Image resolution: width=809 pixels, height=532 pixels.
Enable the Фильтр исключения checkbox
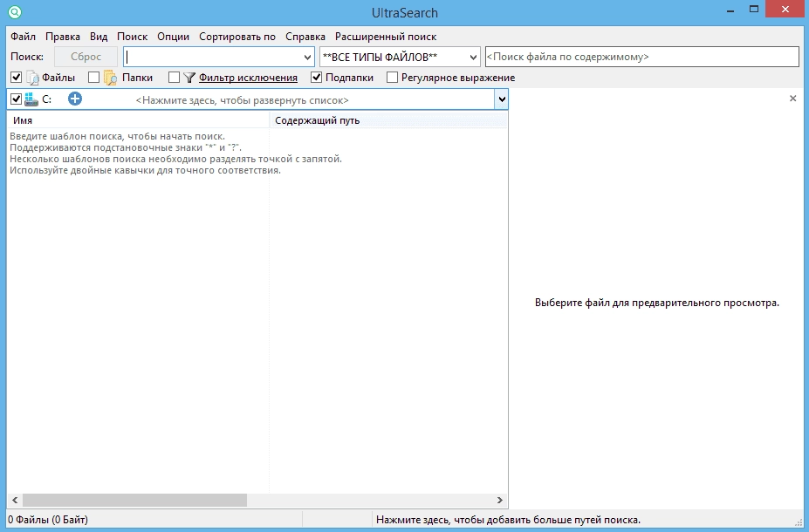174,78
